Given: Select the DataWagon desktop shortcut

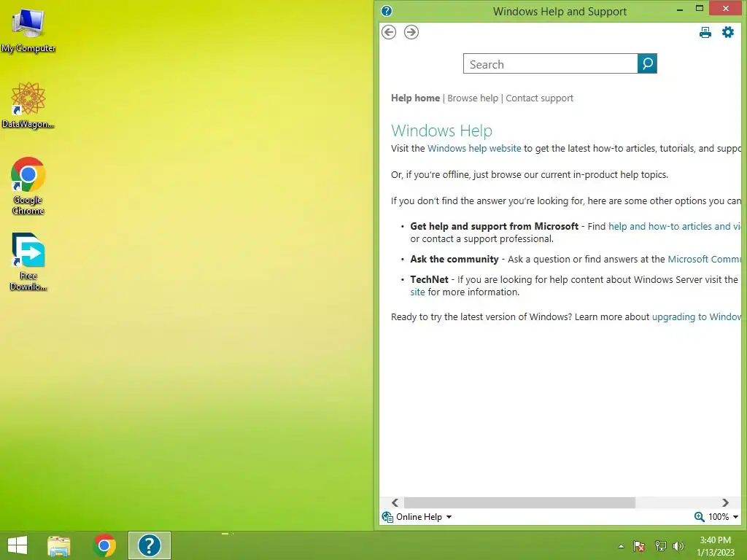Looking at the screenshot, I should click(28, 105).
